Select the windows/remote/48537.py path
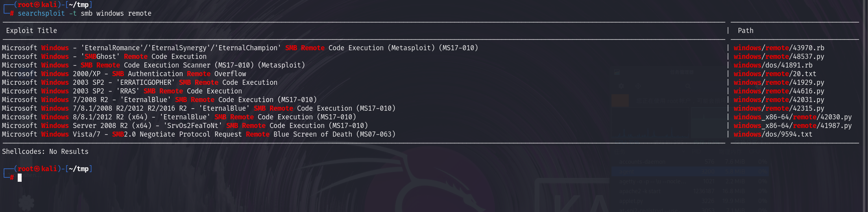The height and width of the screenshot is (212, 868). [x=779, y=57]
